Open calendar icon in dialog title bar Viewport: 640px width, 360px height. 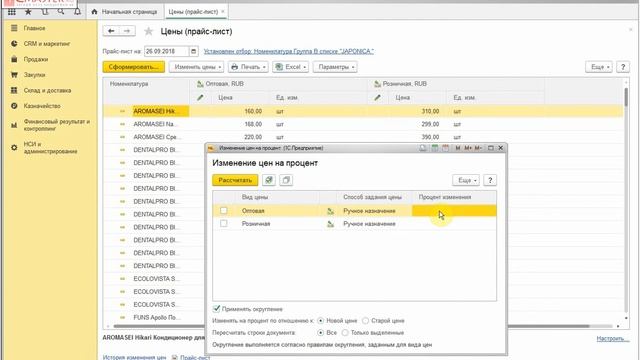(x=445, y=148)
